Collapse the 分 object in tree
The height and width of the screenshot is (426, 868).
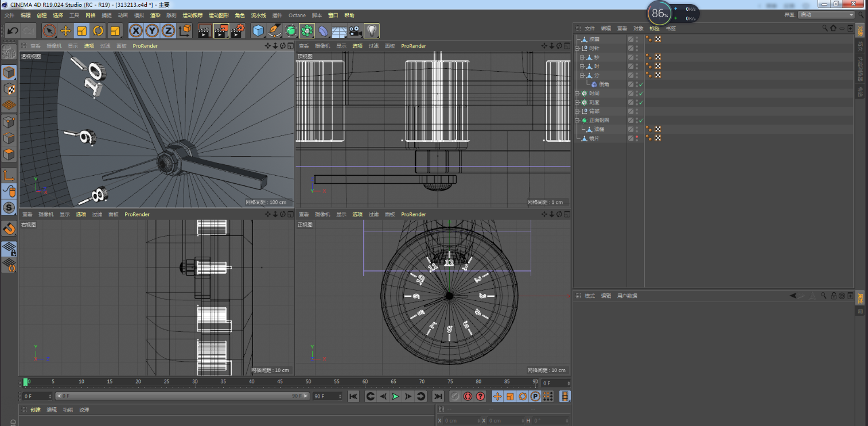pyautogui.click(x=582, y=75)
